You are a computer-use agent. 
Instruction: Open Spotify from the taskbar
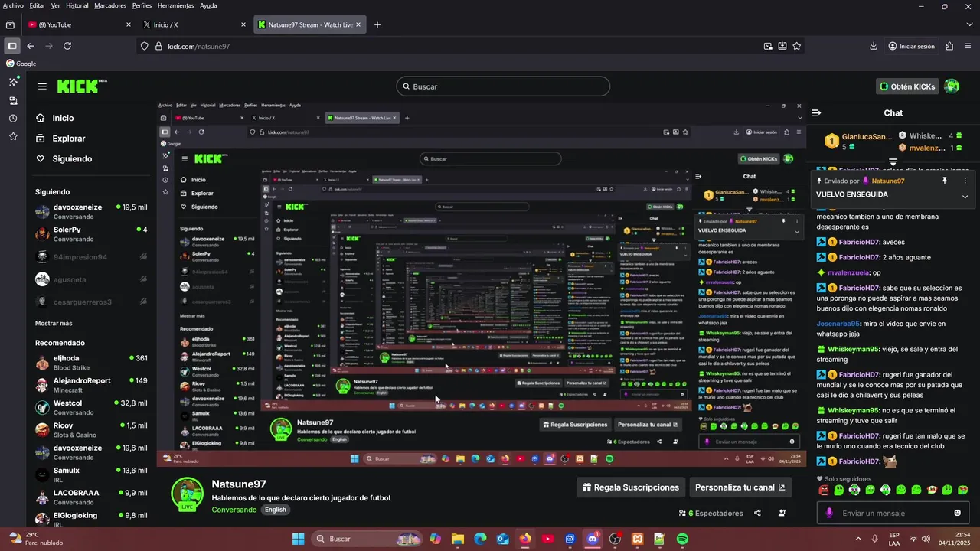point(682,539)
